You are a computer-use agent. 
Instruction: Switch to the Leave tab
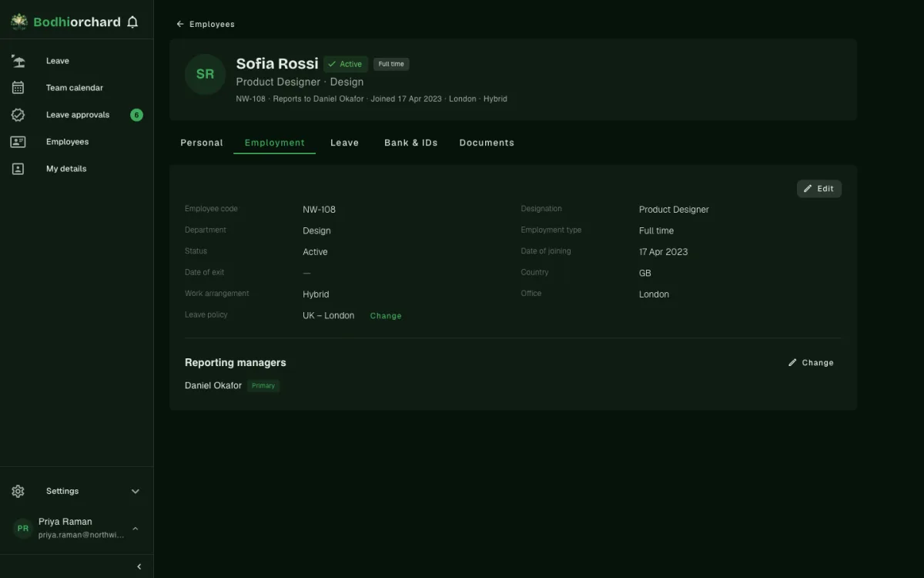[x=345, y=143]
